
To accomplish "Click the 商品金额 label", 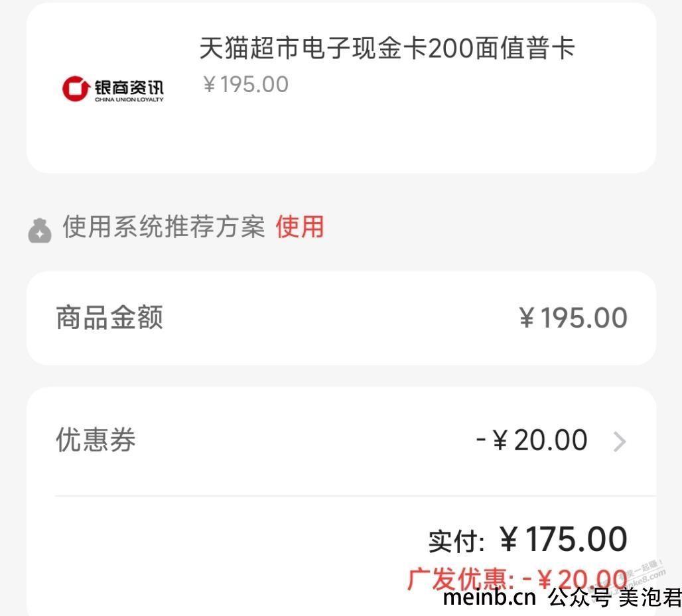I will 109,318.
